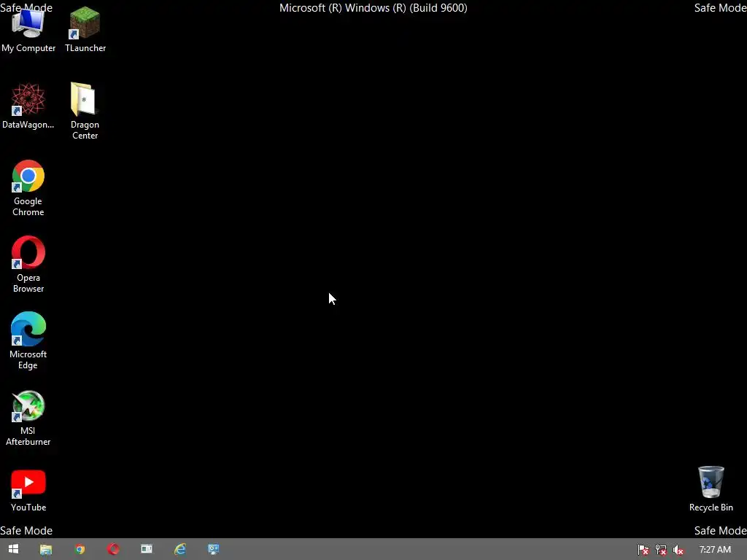
Task: Select the My Computer desktop icon
Action: point(28,30)
